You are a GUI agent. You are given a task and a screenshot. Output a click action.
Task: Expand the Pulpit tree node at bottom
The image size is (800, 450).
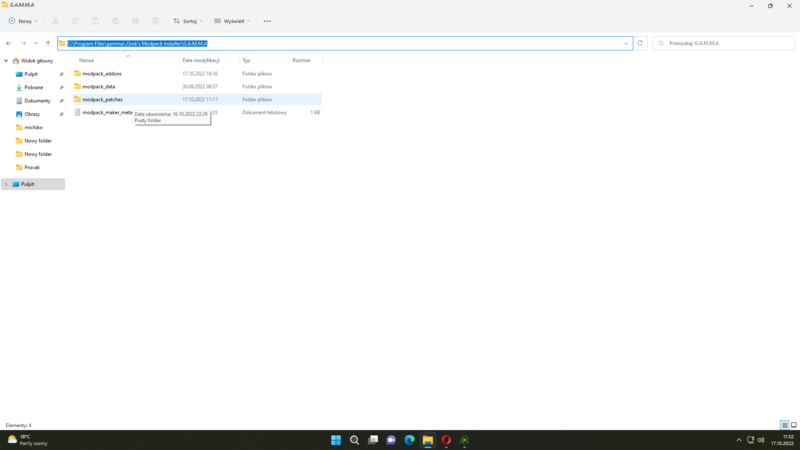(x=6, y=184)
